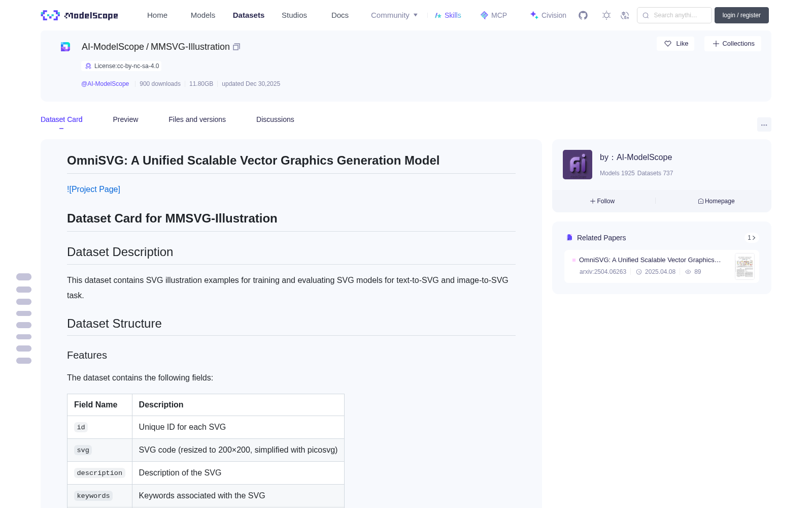
Task: Click 'updated Dec 30,2025' text
Action: pyautogui.click(x=251, y=84)
